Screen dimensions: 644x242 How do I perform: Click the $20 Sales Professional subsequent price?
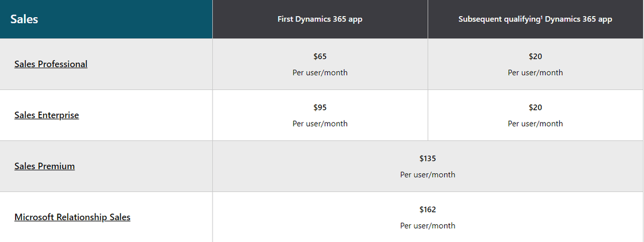pos(535,56)
